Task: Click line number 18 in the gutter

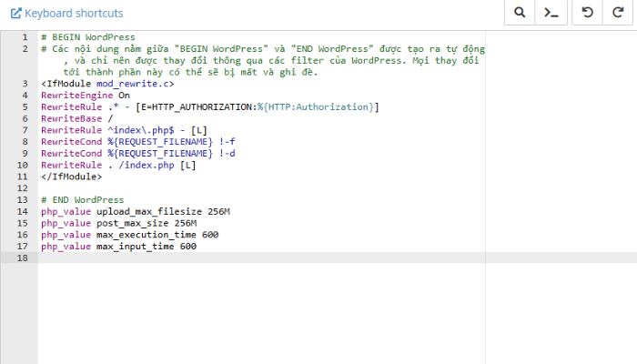Action: (24, 258)
